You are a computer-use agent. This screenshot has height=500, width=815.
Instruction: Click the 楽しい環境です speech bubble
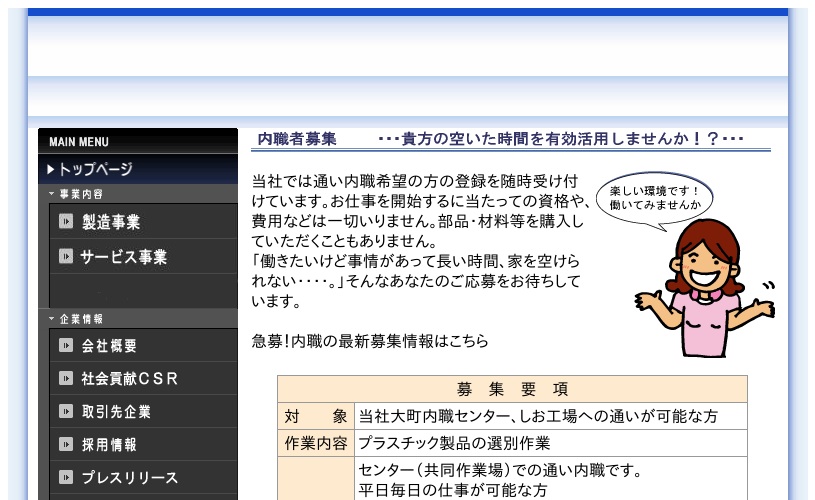pyautogui.click(x=654, y=198)
